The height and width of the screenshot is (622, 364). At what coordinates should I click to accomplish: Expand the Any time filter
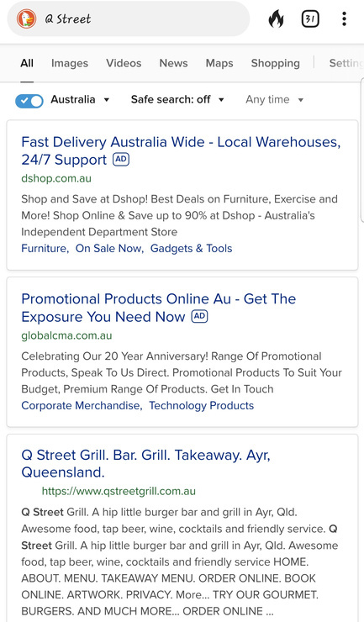click(275, 99)
